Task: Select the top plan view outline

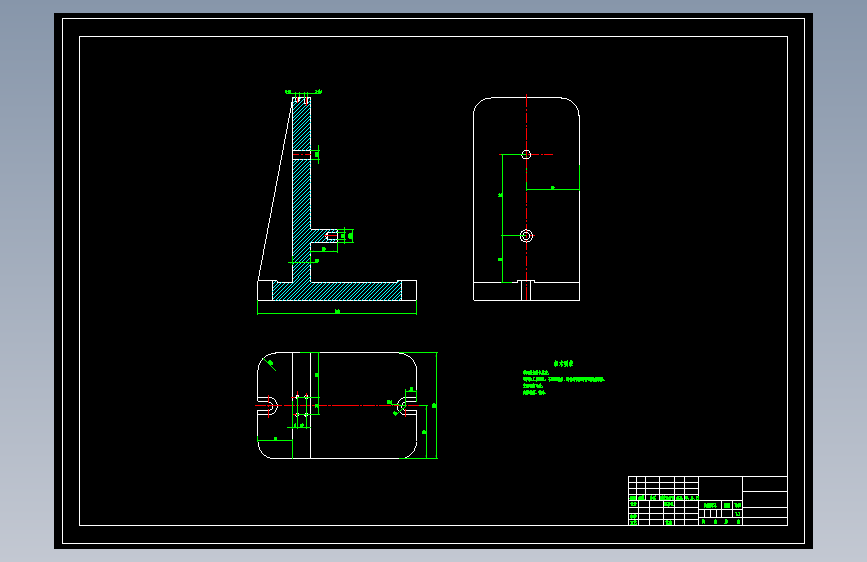Action: tap(337, 405)
